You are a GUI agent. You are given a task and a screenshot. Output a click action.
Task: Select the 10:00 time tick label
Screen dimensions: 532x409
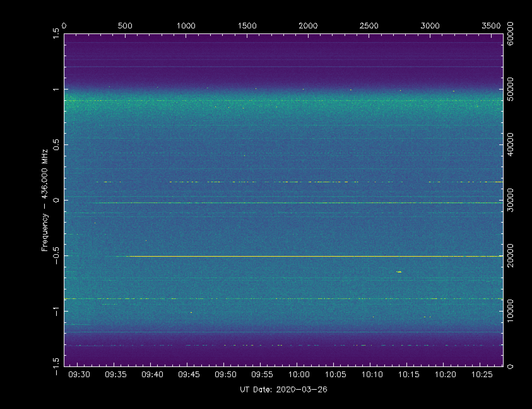[x=299, y=375]
